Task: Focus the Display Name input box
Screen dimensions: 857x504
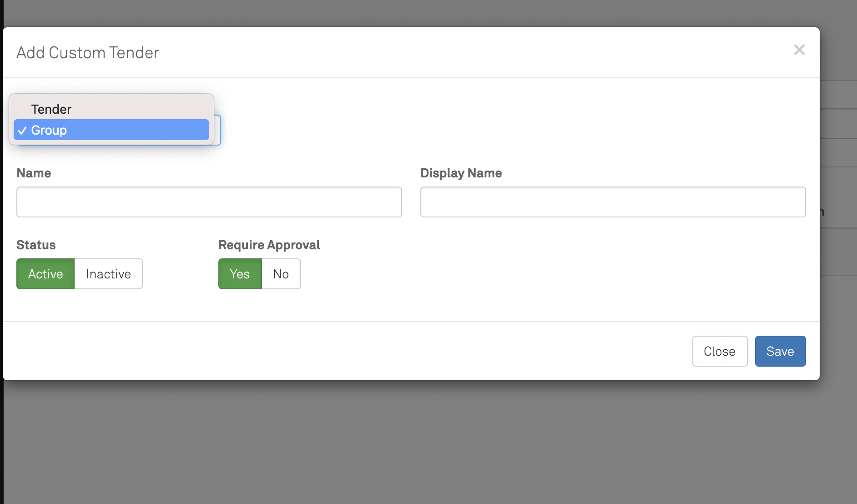Action: 613,202
